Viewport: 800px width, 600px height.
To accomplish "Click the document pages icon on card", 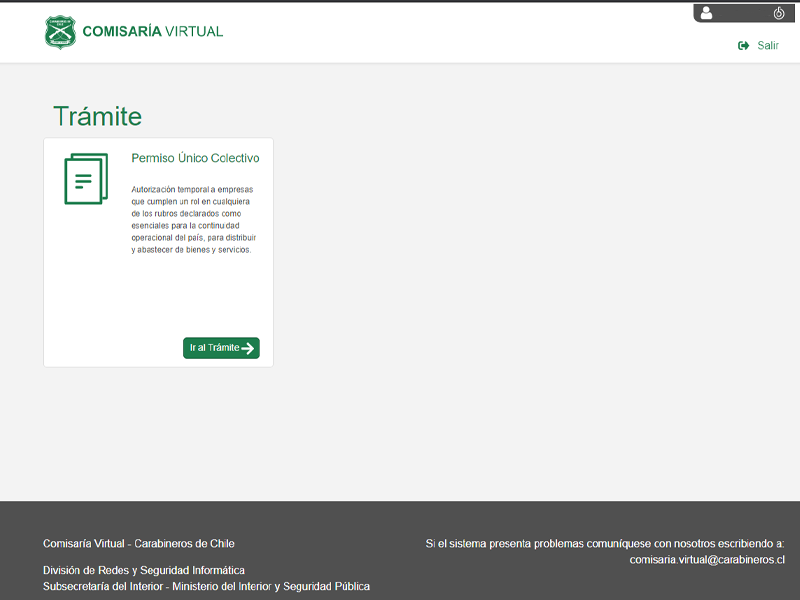I will tap(86, 179).
